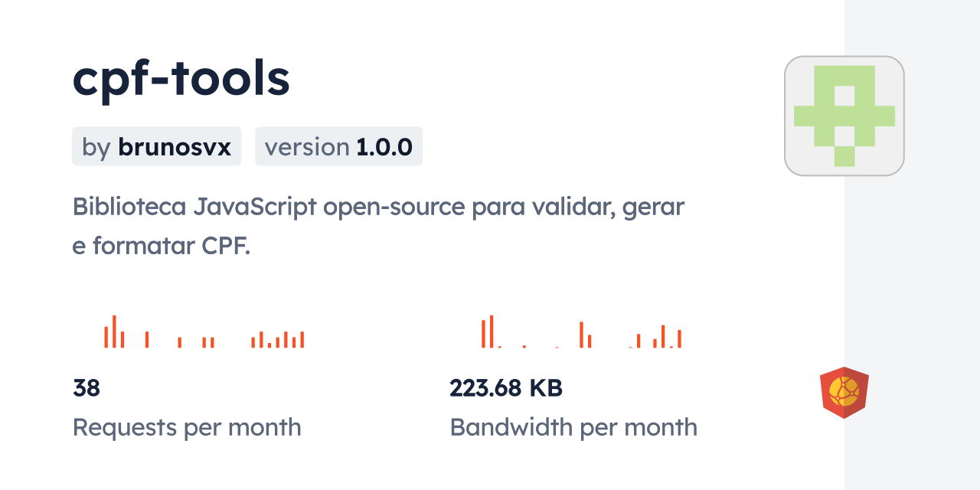This screenshot has height=490, width=980.
Task: Click the word "JavaScript" in the description
Action: (x=255, y=207)
